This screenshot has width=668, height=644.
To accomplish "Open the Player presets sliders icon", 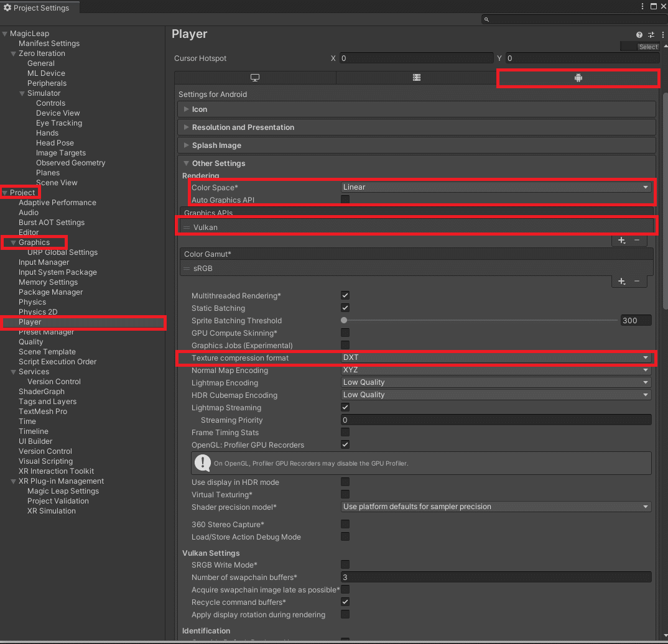I will 651,35.
